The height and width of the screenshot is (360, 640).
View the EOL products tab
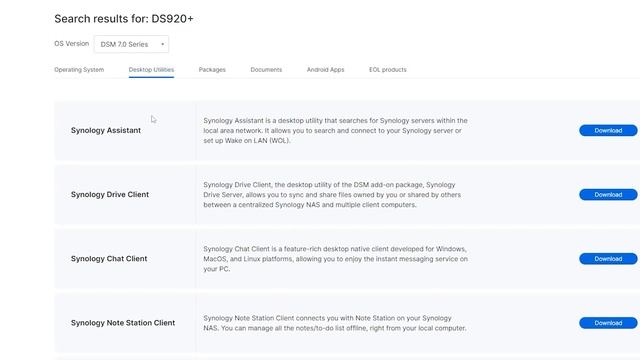pyautogui.click(x=388, y=70)
